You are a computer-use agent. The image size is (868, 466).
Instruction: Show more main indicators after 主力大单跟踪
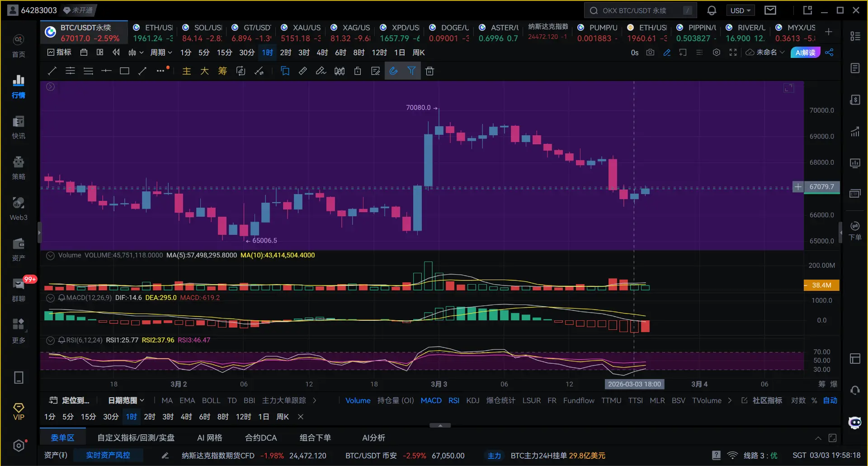(315, 400)
